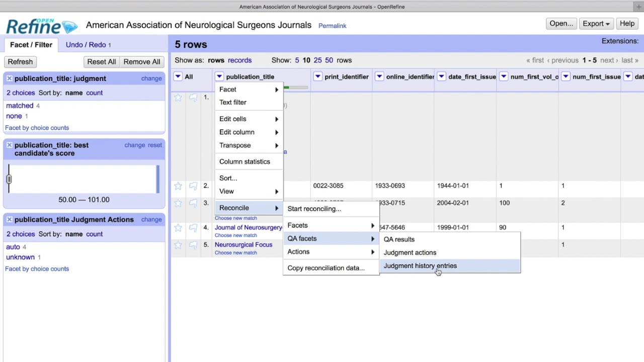
Task: Select Text filter menu item
Action: click(x=249, y=103)
